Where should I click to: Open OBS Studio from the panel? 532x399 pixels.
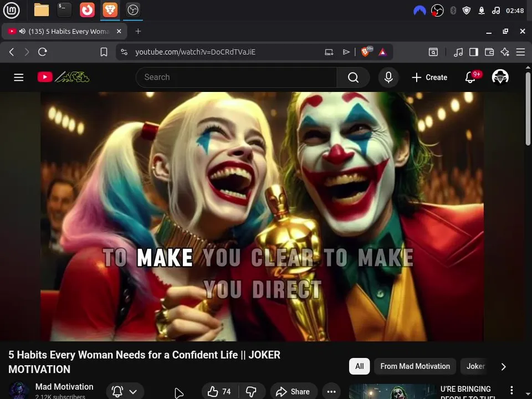click(x=132, y=10)
